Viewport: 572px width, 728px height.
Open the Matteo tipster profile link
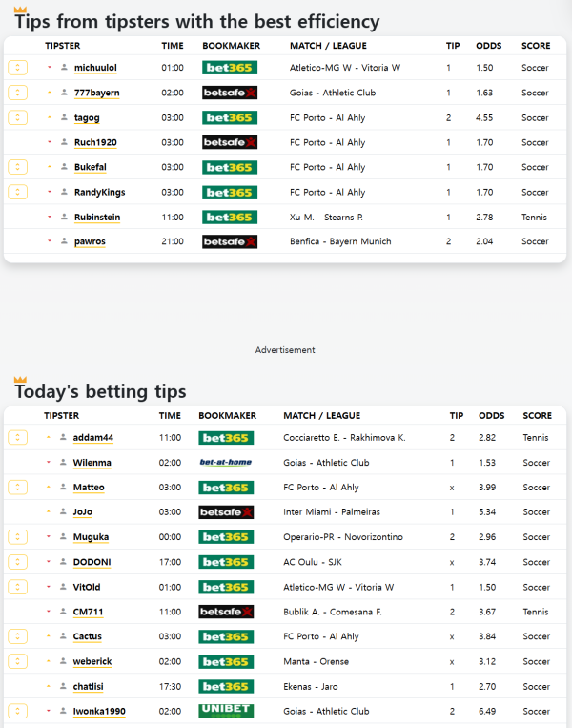[x=89, y=488]
